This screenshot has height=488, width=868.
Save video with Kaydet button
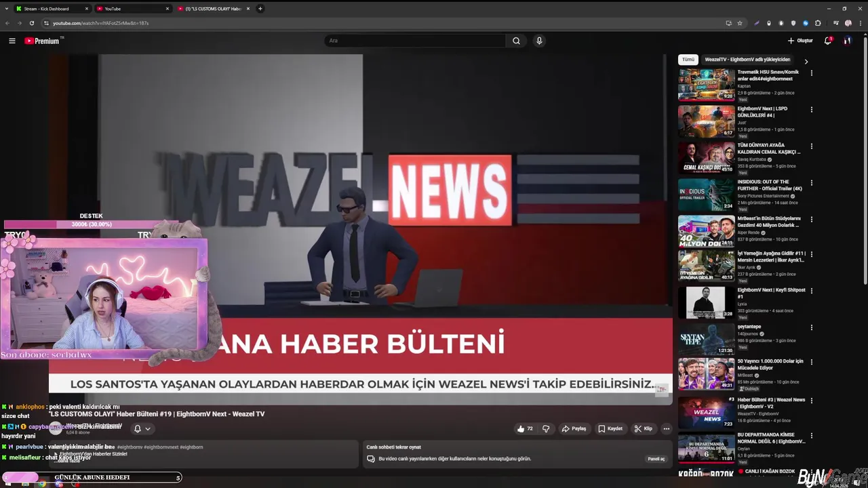click(610, 428)
